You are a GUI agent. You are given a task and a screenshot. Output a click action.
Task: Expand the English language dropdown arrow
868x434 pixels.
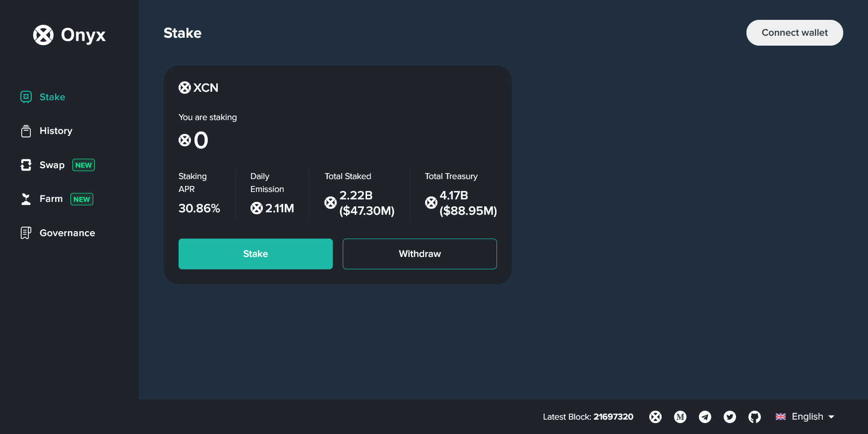(831, 417)
